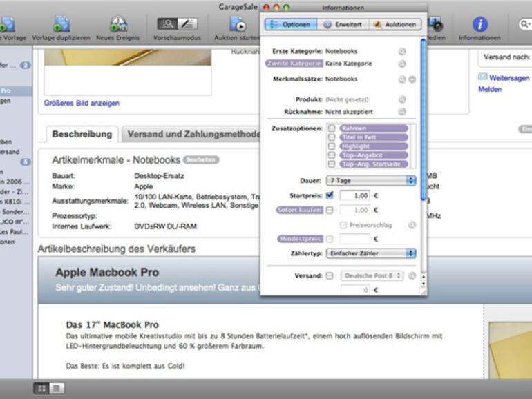Click the Apple Macbook Pro heading
The width and height of the screenshot is (532, 399).
[x=107, y=272]
